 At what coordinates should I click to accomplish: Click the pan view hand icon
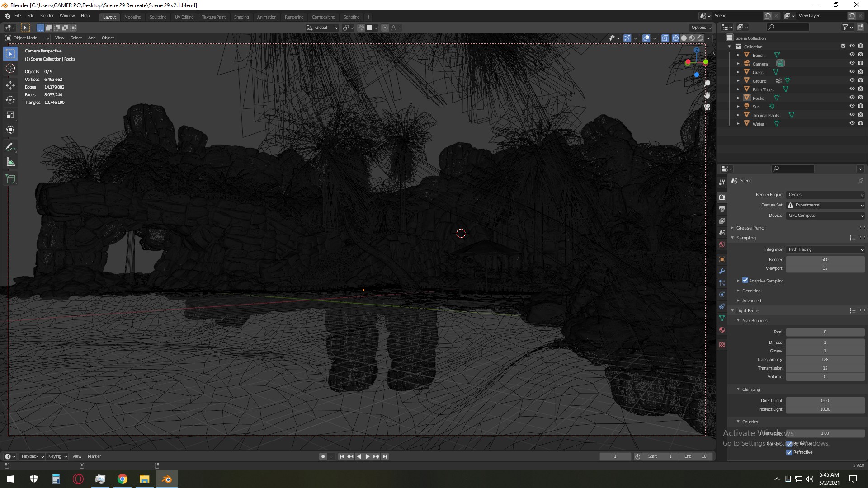coord(707,95)
